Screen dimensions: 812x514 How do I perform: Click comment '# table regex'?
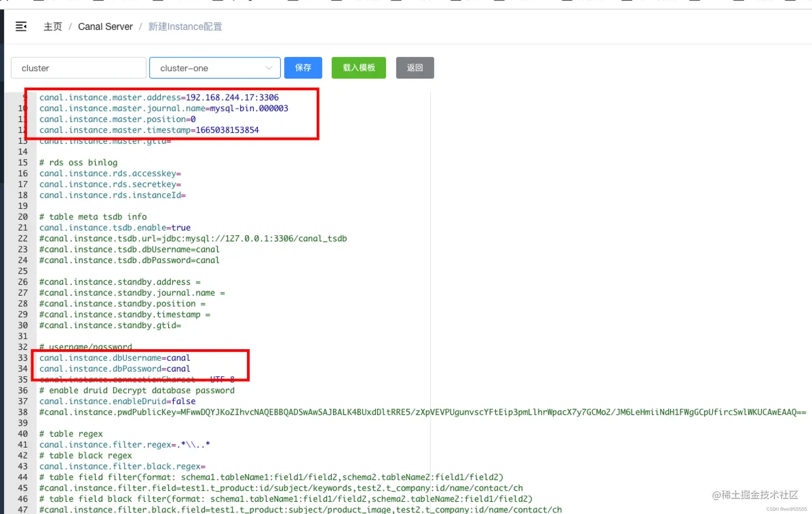coord(71,433)
